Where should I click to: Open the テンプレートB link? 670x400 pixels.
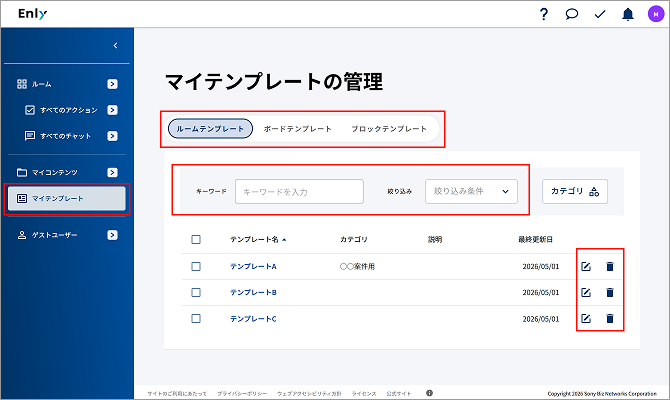pos(253,293)
